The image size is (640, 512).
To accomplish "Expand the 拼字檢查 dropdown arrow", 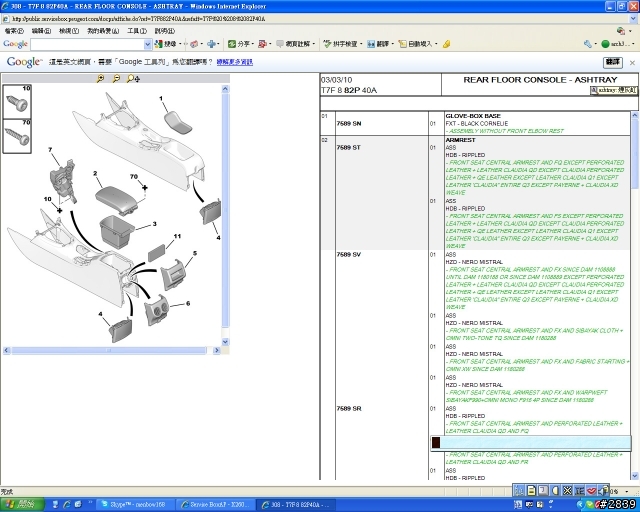I will tap(361, 44).
